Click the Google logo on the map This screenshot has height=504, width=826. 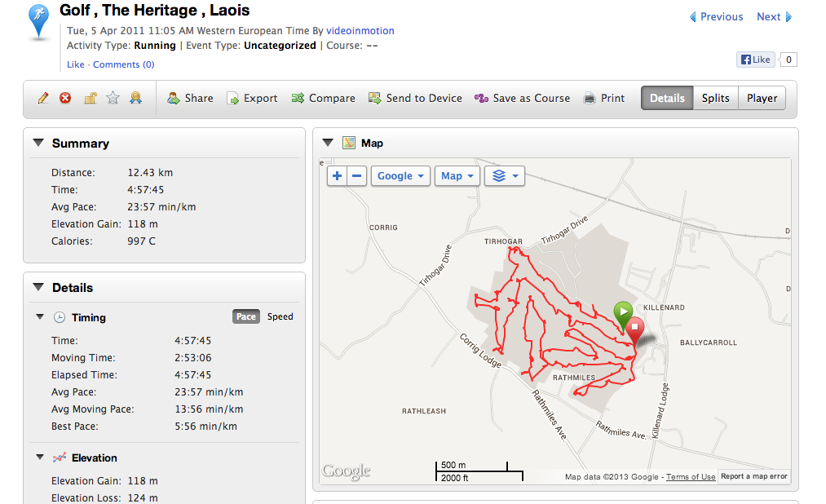tap(347, 471)
